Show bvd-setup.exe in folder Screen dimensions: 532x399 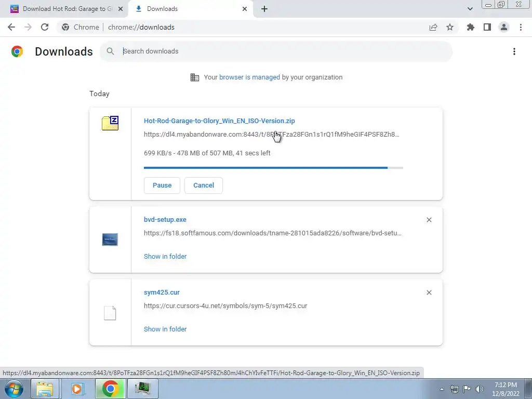coord(165,257)
